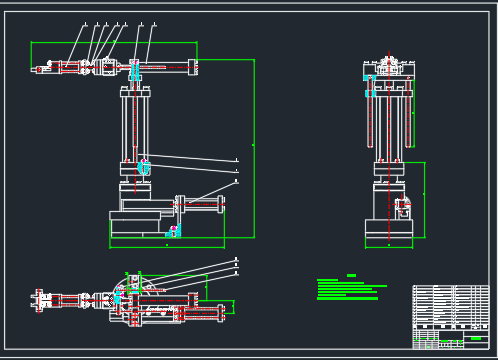Image resolution: width=498 pixels, height=360 pixels.
Task: Select the cyan hatched section at the front view base
Action: [x=174, y=231]
